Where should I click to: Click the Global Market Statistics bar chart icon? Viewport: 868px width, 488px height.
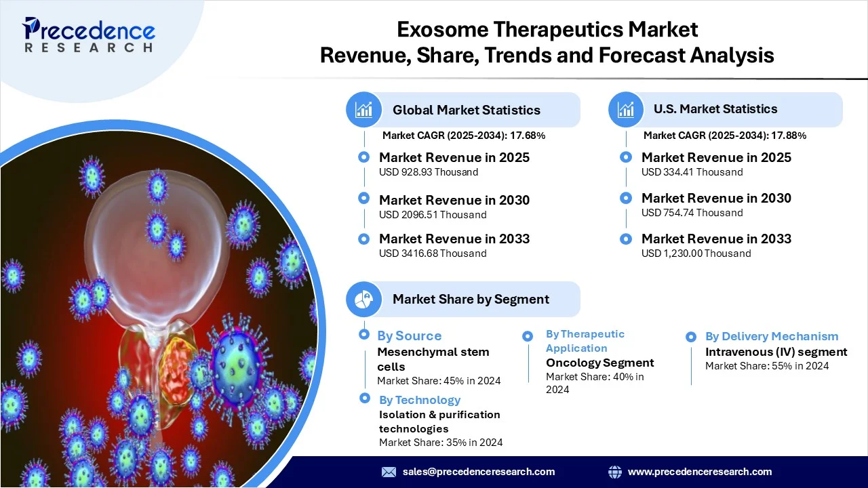coord(364,110)
